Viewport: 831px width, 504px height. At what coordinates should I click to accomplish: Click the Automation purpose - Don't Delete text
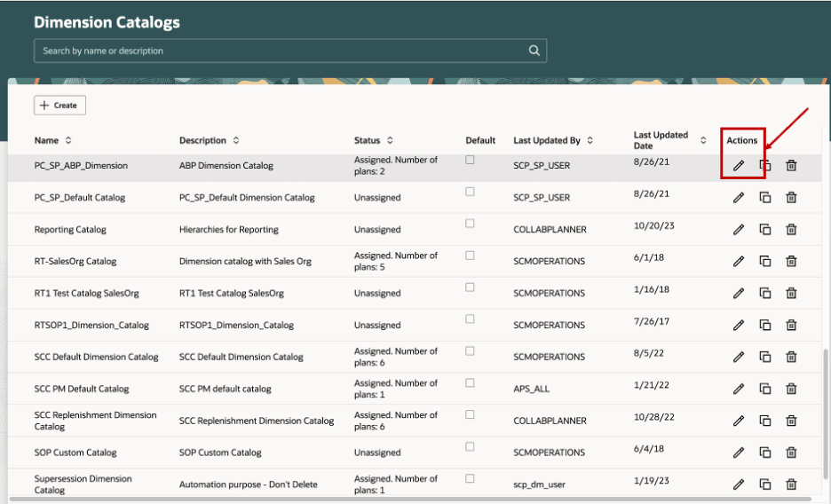(x=248, y=484)
